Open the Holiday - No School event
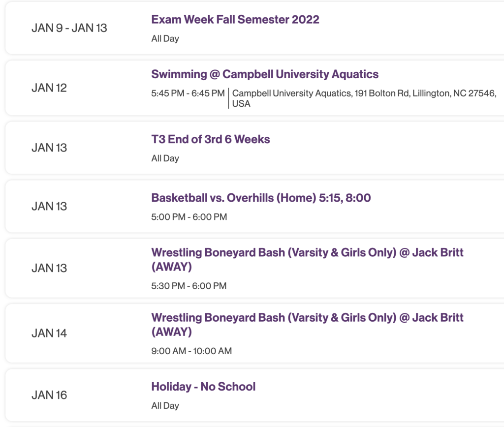The image size is (504, 427). pos(203,387)
